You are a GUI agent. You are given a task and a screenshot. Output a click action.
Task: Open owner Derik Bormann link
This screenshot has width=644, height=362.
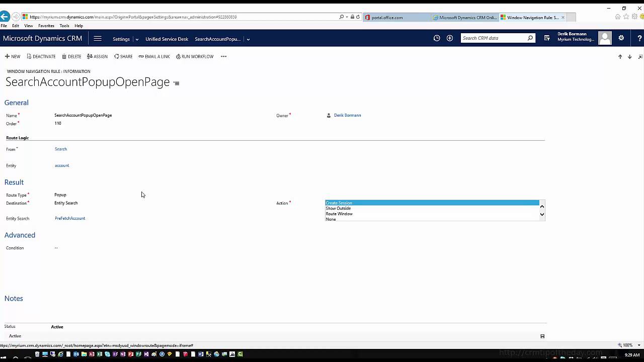(347, 115)
